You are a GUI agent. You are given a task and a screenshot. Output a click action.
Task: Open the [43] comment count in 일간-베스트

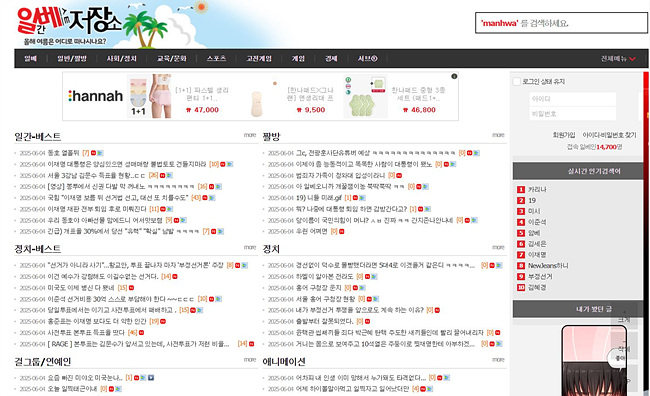click(x=196, y=198)
